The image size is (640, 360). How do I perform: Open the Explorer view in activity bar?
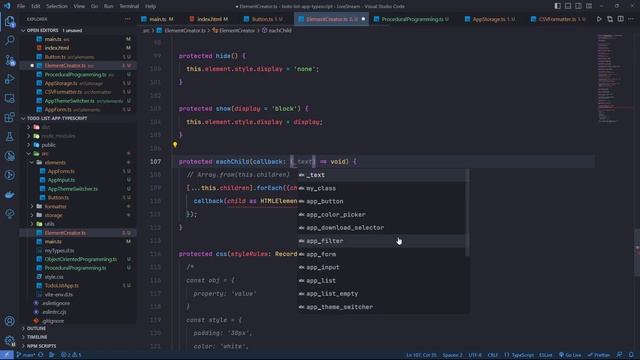9,21
